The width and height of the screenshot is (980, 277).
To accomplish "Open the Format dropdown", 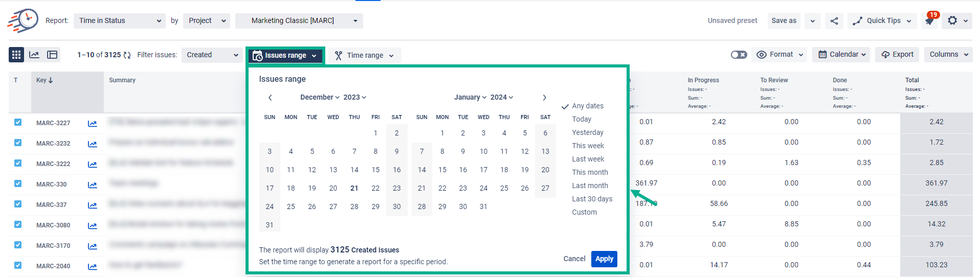I will point(779,55).
